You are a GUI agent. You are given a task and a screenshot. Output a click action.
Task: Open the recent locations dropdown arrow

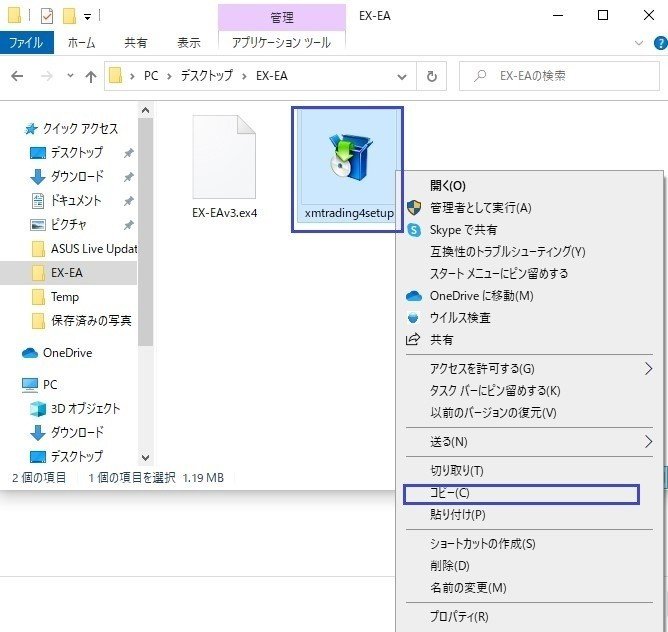coord(70,76)
